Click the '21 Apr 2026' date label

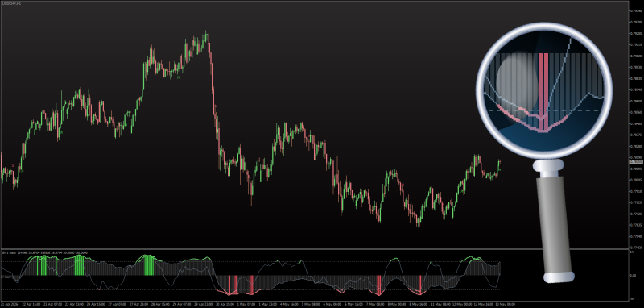(x=9, y=304)
